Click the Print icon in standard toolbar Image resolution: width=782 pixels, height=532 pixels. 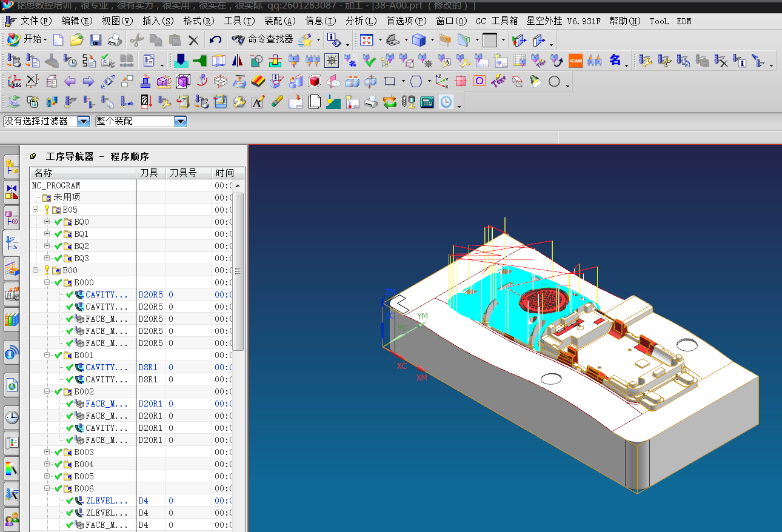(x=115, y=40)
